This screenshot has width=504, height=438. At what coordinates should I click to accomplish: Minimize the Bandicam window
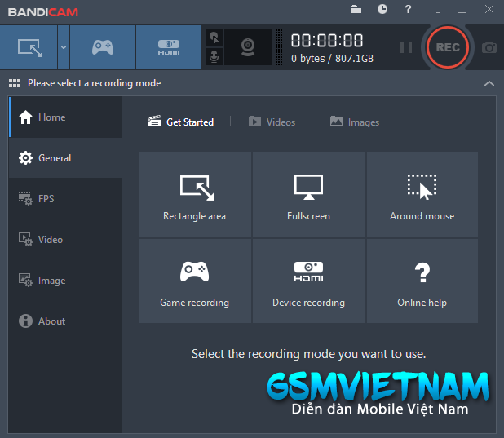tap(462, 11)
